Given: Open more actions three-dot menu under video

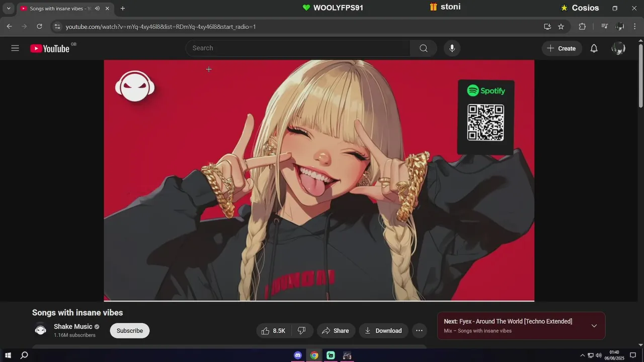Looking at the screenshot, I should point(419,331).
